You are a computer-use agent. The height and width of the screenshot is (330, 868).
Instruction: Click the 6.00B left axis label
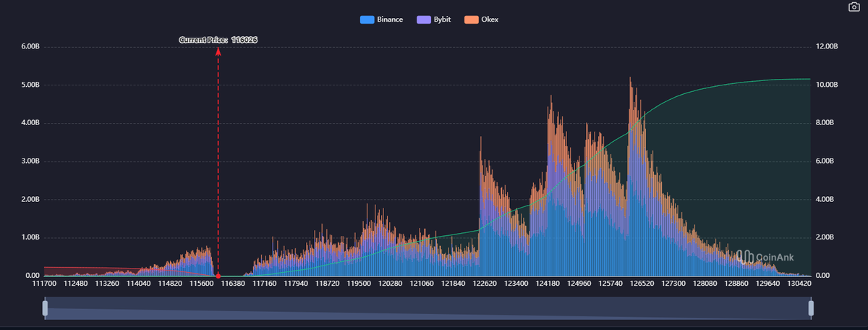tap(30, 47)
